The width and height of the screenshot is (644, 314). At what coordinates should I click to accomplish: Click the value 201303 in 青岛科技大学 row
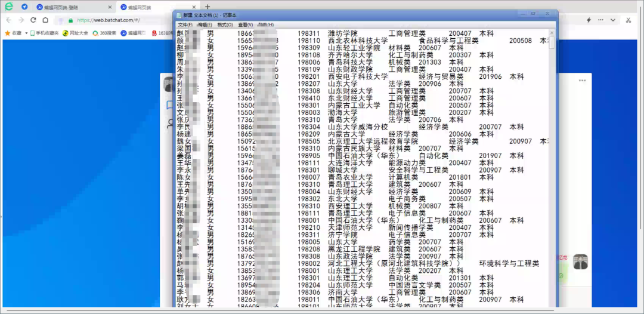click(x=429, y=62)
